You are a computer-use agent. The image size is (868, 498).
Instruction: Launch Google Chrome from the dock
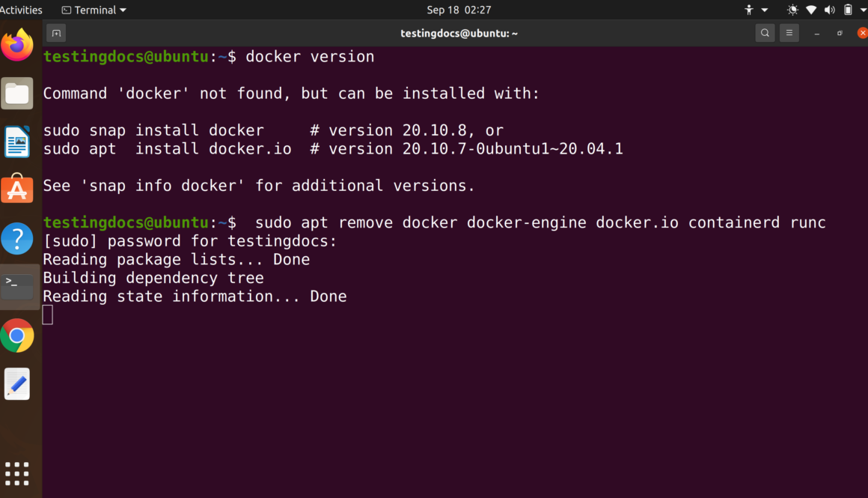point(17,335)
